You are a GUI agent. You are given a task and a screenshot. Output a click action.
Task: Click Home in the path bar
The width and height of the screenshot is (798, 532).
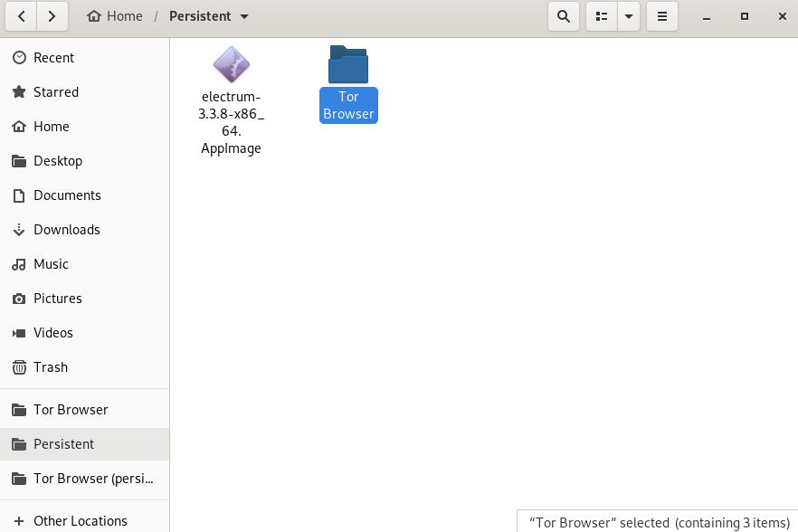[115, 16]
